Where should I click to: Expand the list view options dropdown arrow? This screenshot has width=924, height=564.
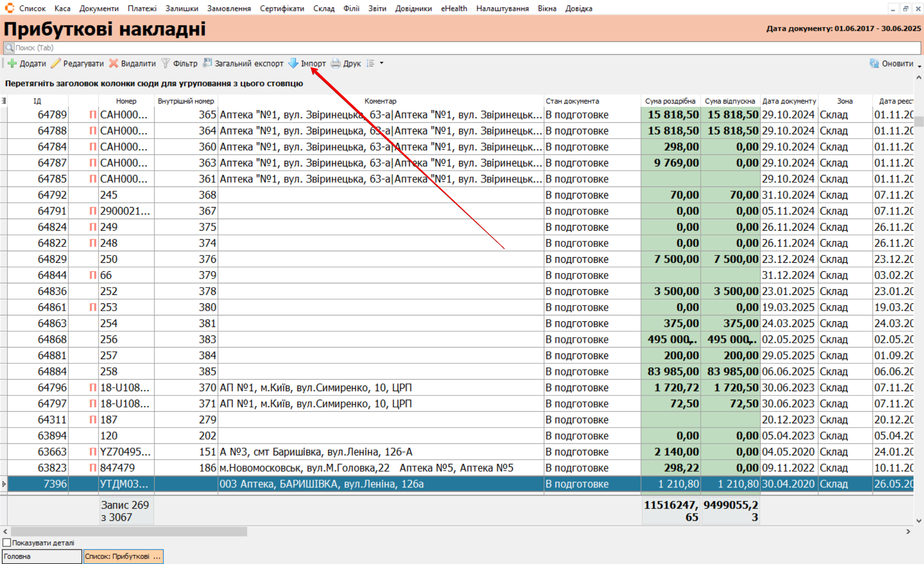click(x=382, y=63)
